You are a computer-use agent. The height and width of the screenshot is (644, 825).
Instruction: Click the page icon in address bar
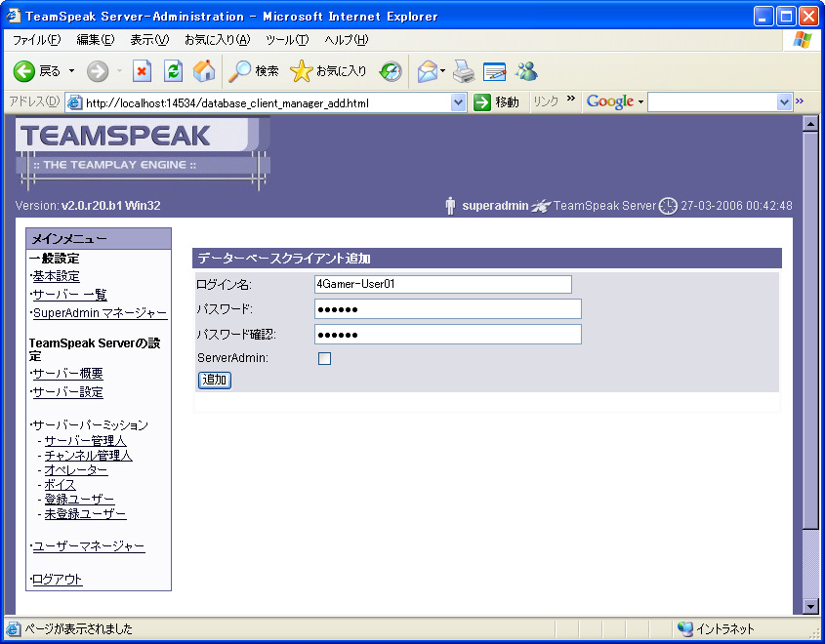[x=75, y=102]
